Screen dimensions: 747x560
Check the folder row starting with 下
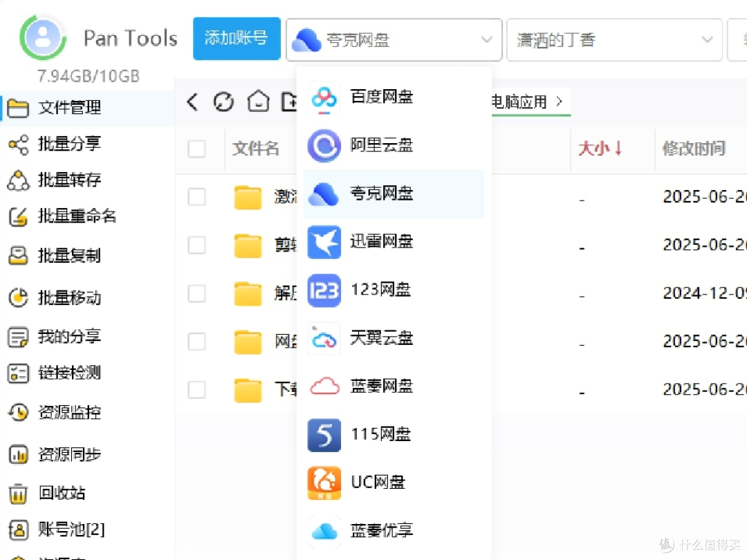point(196,390)
